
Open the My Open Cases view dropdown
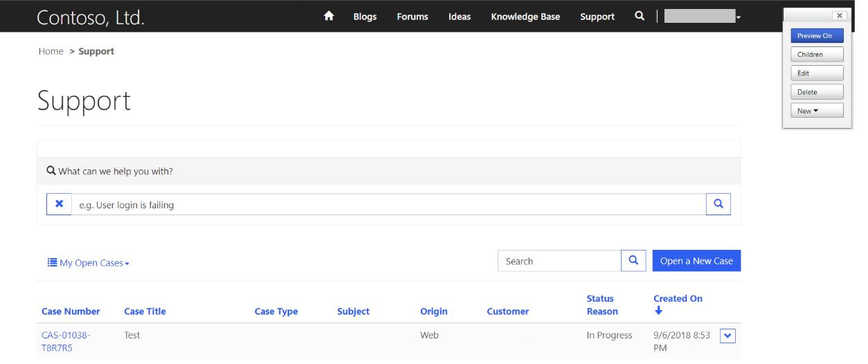pos(89,263)
